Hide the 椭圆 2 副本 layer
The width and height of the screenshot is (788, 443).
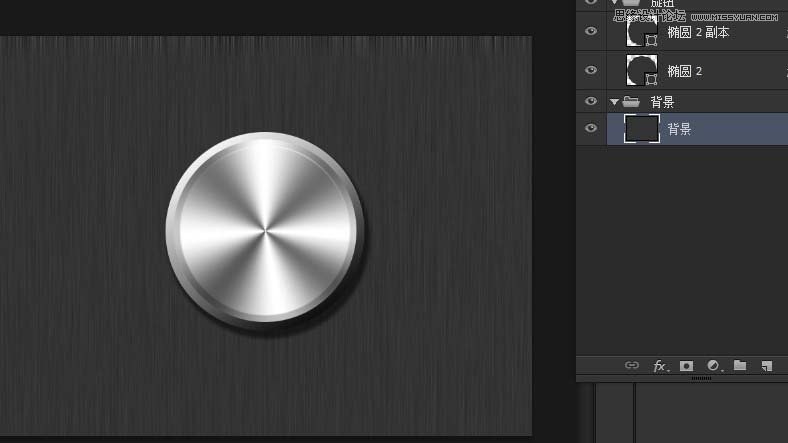pyautogui.click(x=591, y=32)
